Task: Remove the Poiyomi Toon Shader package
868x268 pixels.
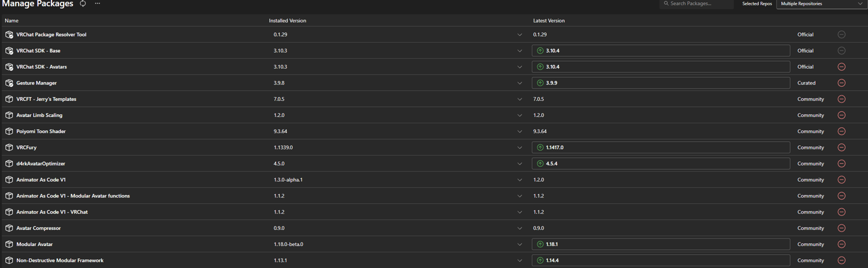Action: point(841,131)
